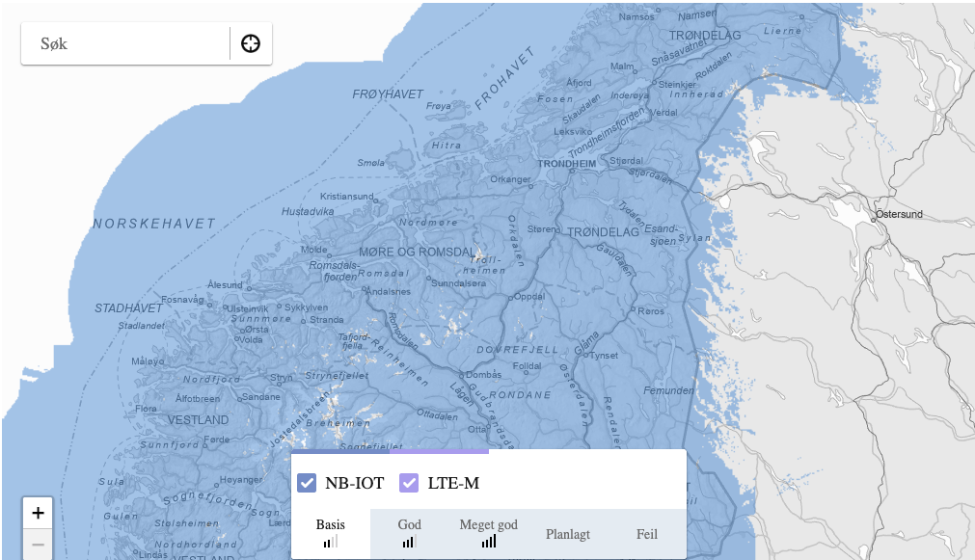This screenshot has height=560, width=975.
Task: Click the Namsos map label
Action: pyautogui.click(x=636, y=16)
